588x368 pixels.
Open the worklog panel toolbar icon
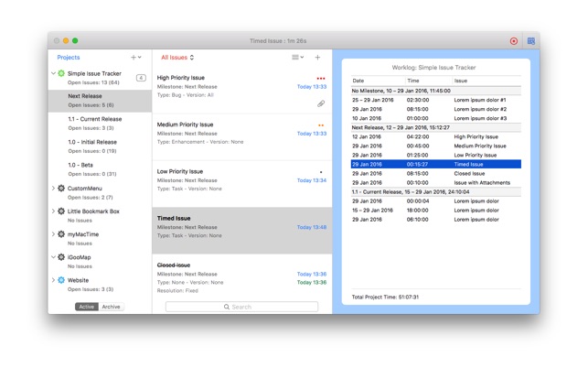click(530, 41)
